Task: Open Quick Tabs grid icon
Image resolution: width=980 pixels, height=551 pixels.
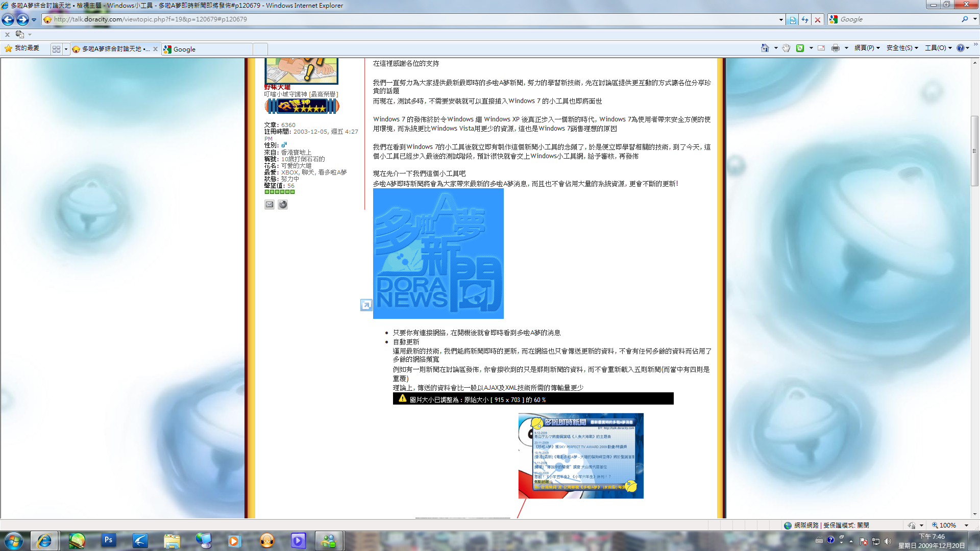Action: [56, 49]
